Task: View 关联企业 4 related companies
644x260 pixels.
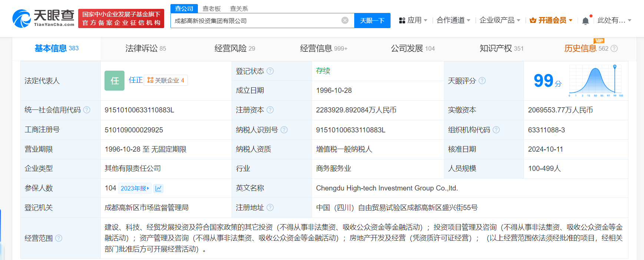Action: [x=166, y=80]
